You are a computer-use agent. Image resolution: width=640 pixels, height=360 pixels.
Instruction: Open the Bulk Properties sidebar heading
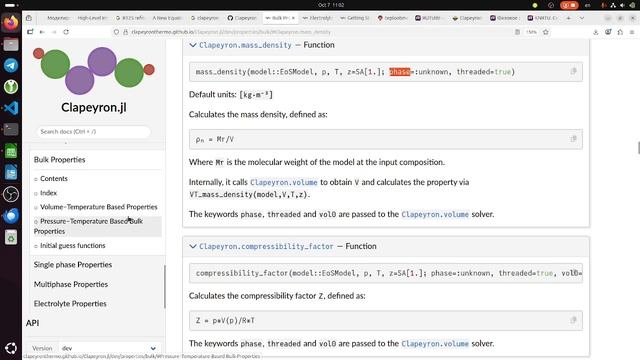point(60,160)
